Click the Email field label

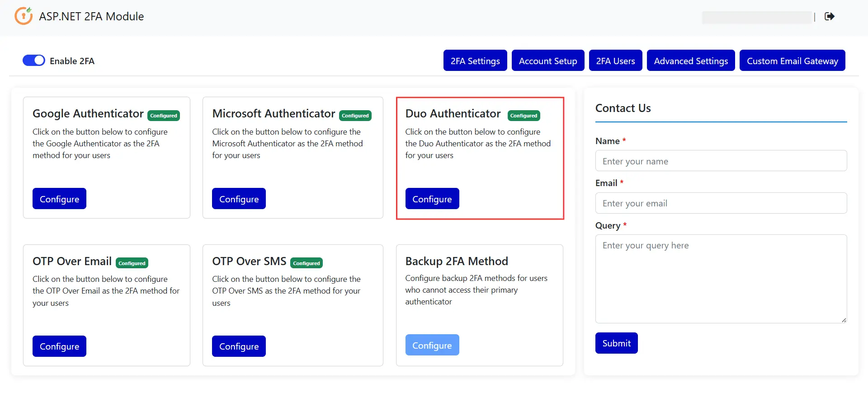click(606, 183)
